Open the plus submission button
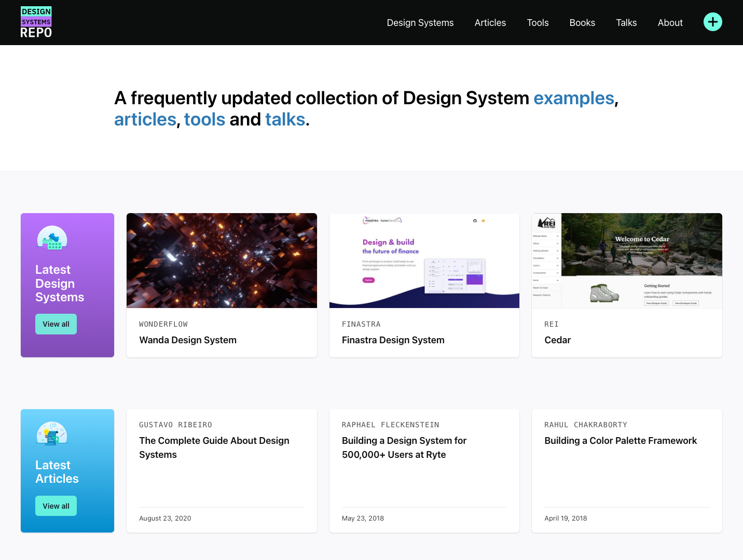This screenshot has height=560, width=743. [x=712, y=22]
